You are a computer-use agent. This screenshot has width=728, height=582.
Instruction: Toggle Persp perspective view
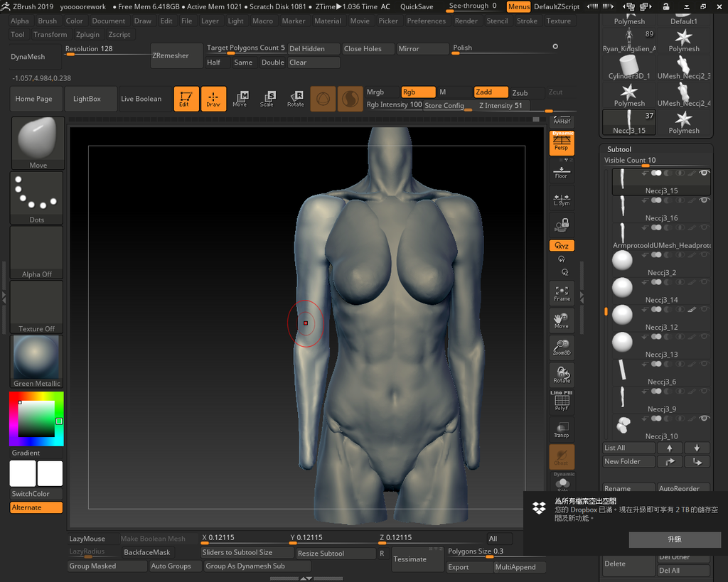click(562, 143)
